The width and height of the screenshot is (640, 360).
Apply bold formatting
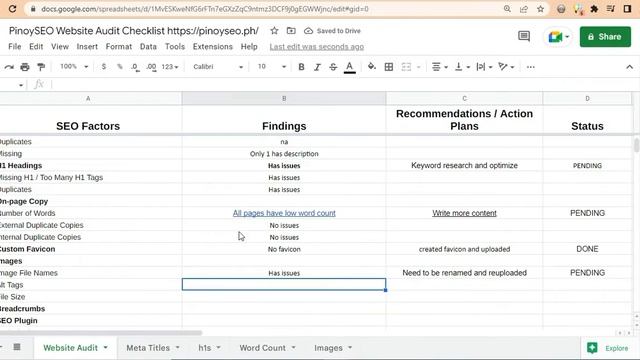click(301, 67)
